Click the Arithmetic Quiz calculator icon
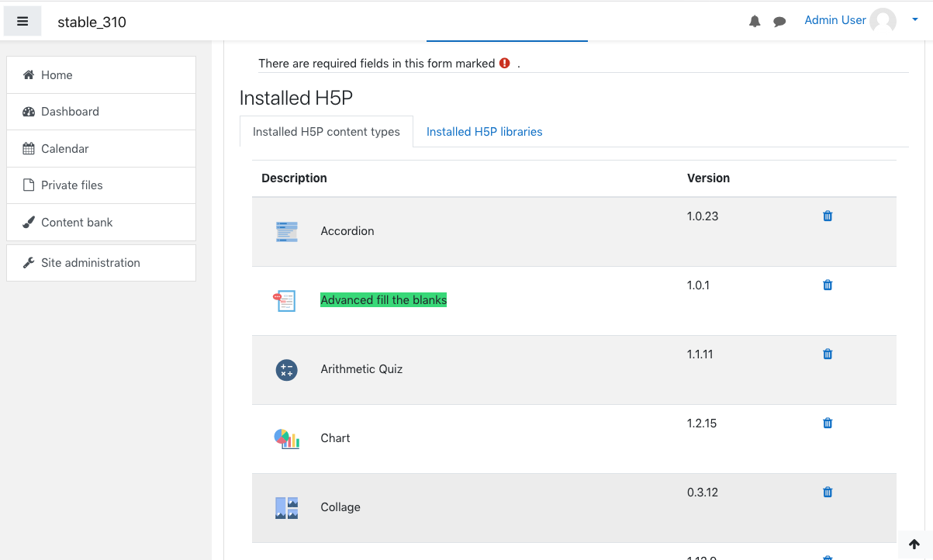The height and width of the screenshot is (560, 933). [287, 369]
